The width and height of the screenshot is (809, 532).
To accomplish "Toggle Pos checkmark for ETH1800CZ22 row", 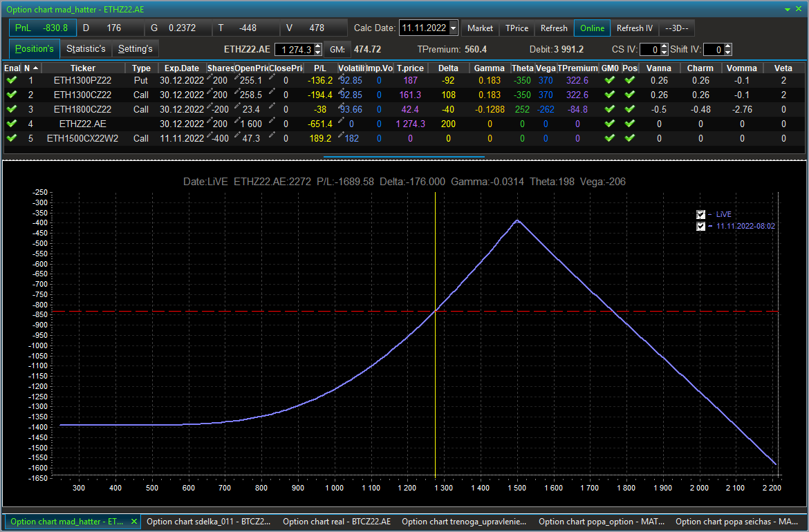I will coord(629,109).
